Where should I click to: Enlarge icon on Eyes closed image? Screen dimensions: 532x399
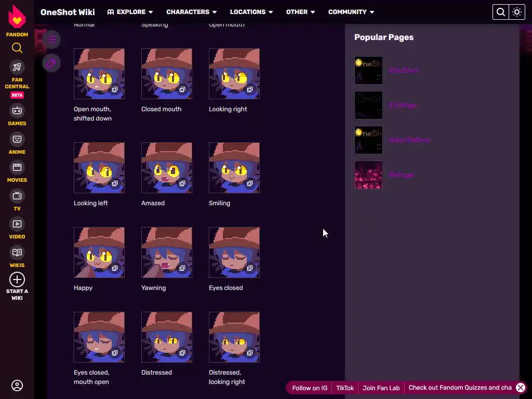pyautogui.click(x=250, y=268)
